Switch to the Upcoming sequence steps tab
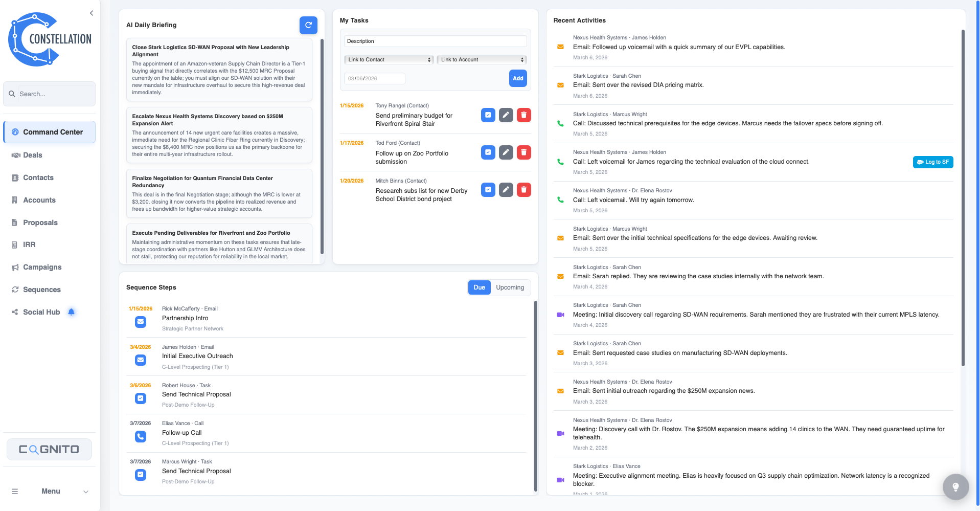Viewport: 980px width, 511px height. (509, 287)
